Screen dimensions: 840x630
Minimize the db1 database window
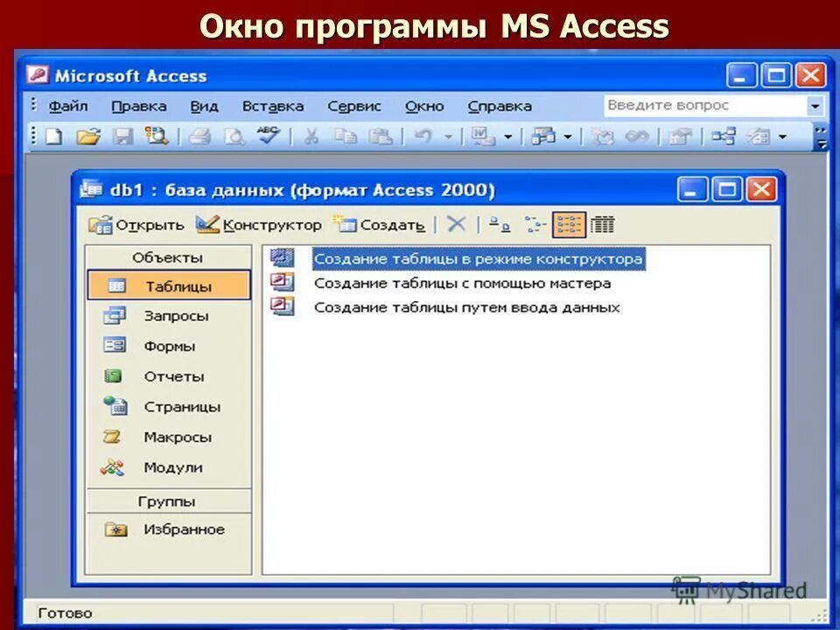[692, 189]
